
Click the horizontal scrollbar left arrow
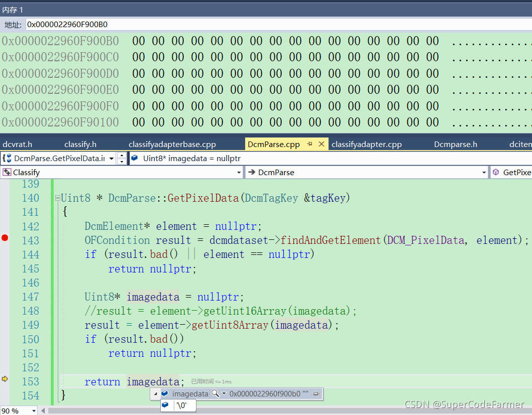point(43,410)
